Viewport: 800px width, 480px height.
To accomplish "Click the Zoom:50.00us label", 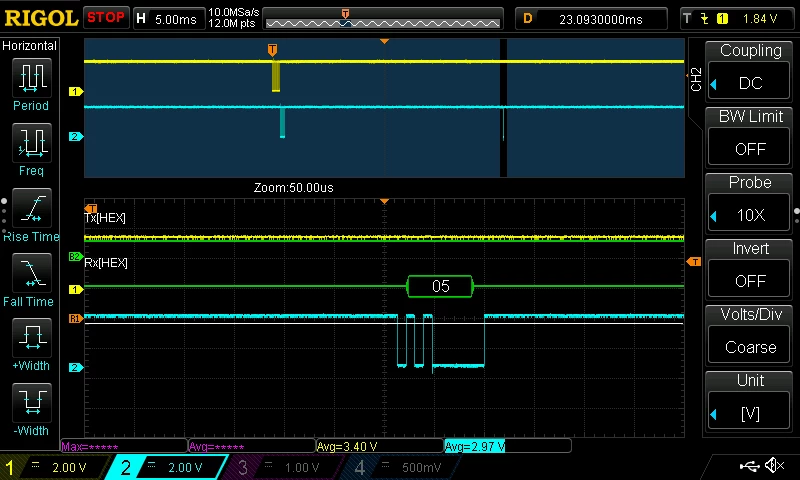I will point(294,188).
